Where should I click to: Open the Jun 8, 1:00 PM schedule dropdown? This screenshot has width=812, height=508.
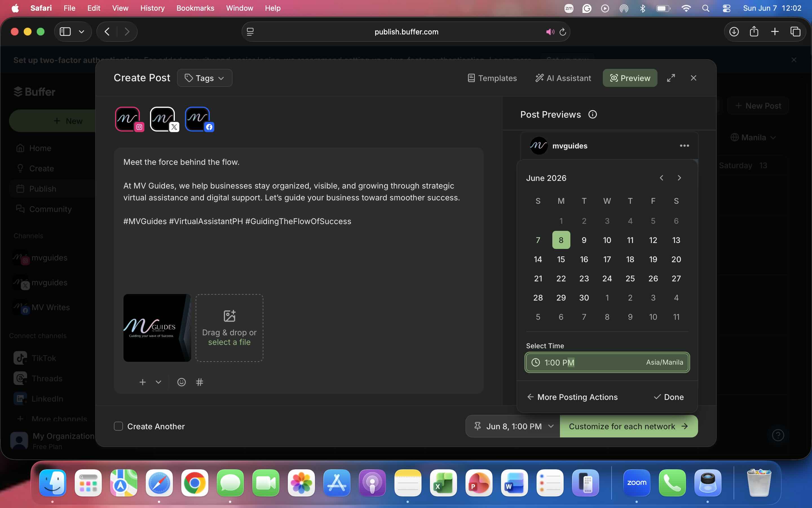coord(513,426)
